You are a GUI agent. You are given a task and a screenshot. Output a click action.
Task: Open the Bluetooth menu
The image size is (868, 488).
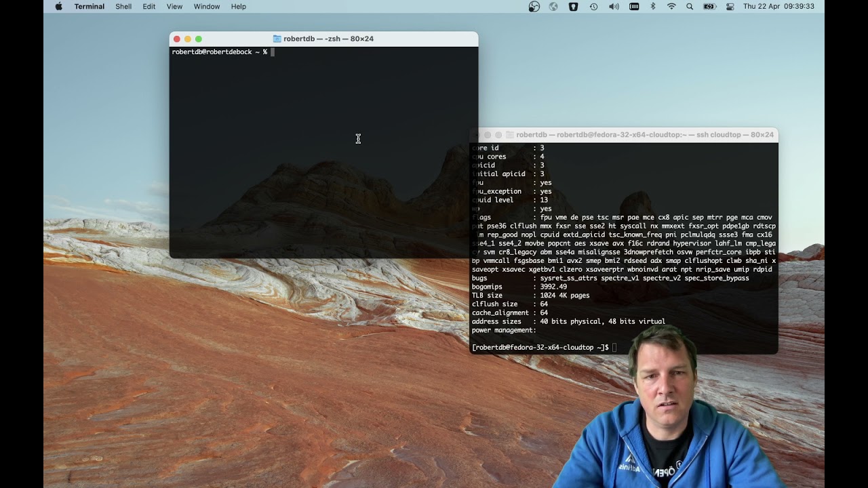(x=653, y=6)
